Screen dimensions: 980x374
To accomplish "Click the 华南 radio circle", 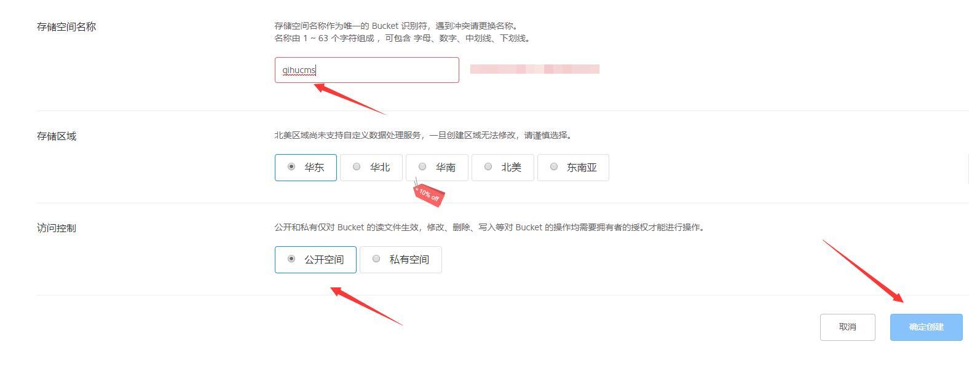I will (422, 166).
